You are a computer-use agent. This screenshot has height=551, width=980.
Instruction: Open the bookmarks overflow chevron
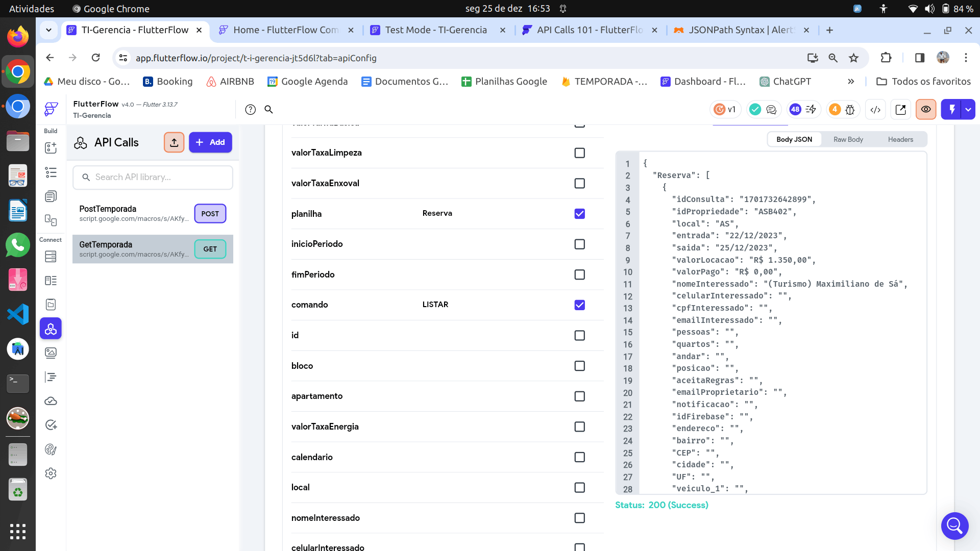[851, 81]
